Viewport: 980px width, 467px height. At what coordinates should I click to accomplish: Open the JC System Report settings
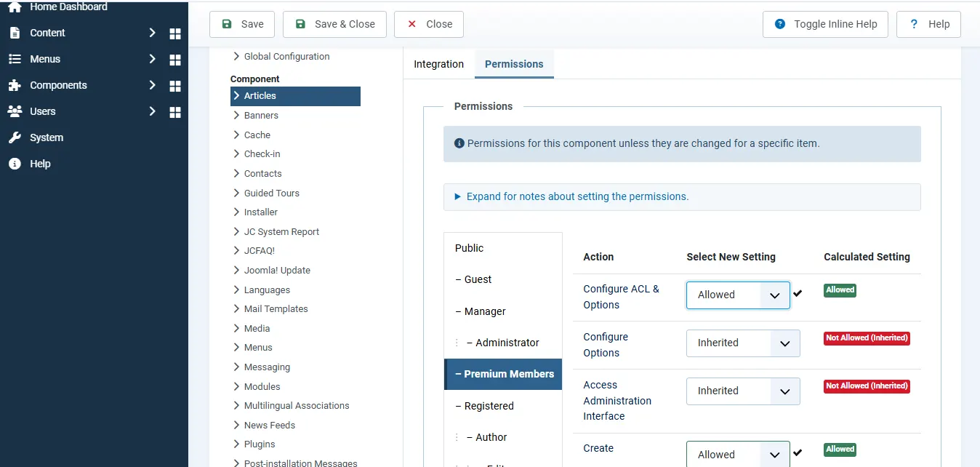281,231
